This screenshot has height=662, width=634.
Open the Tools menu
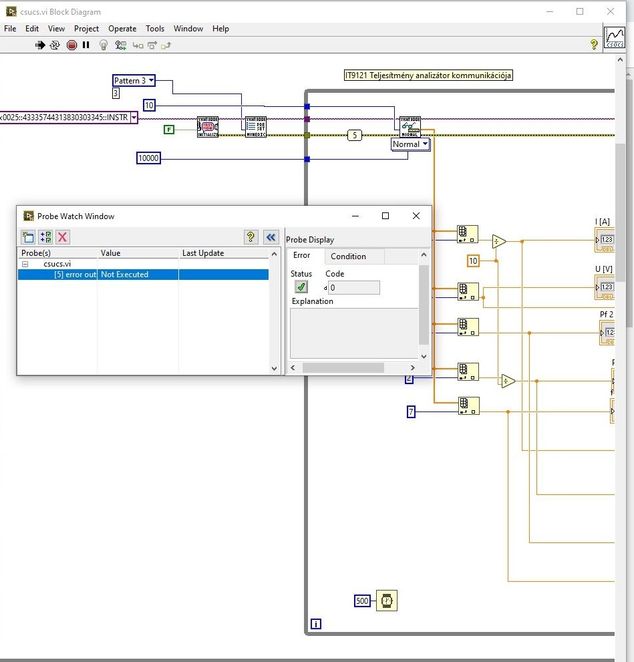tap(155, 29)
